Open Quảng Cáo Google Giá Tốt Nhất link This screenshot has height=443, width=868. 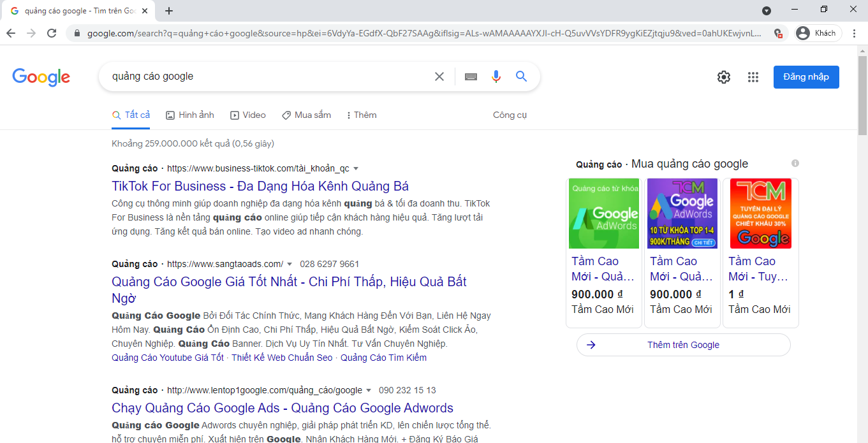pos(289,290)
